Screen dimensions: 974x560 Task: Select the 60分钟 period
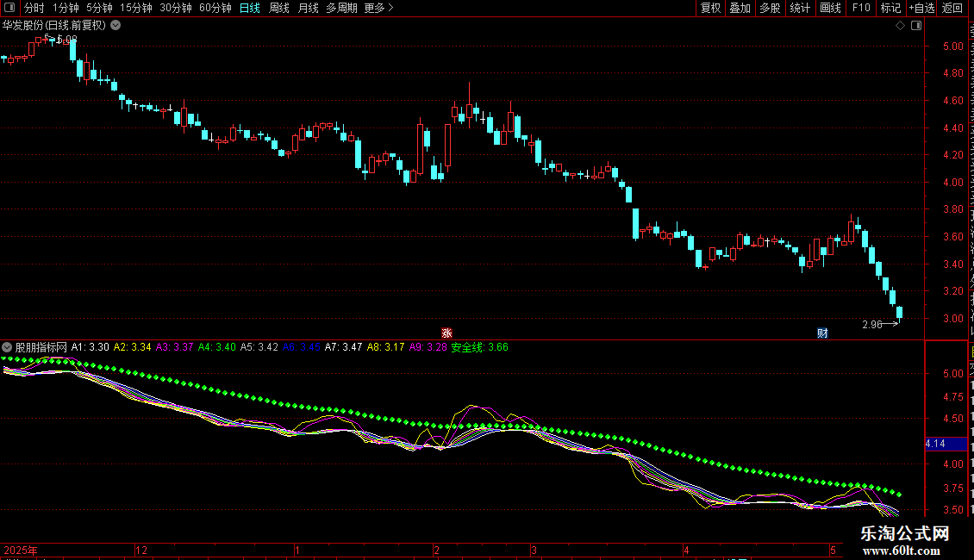(215, 8)
